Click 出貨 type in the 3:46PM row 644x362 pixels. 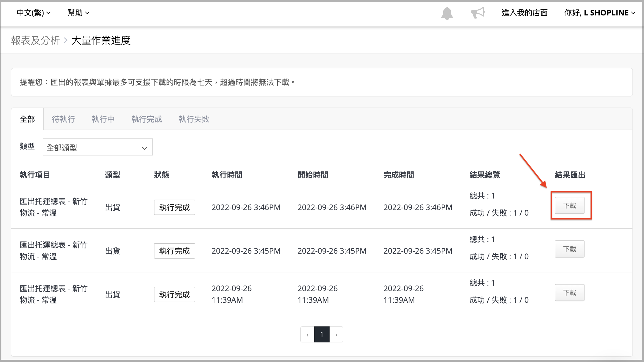(113, 207)
